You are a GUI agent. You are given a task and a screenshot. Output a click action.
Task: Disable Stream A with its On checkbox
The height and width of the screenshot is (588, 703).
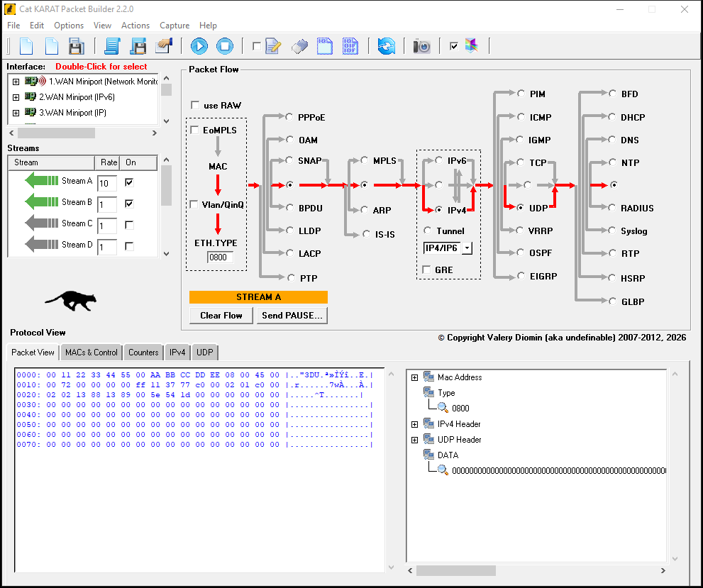click(x=129, y=182)
